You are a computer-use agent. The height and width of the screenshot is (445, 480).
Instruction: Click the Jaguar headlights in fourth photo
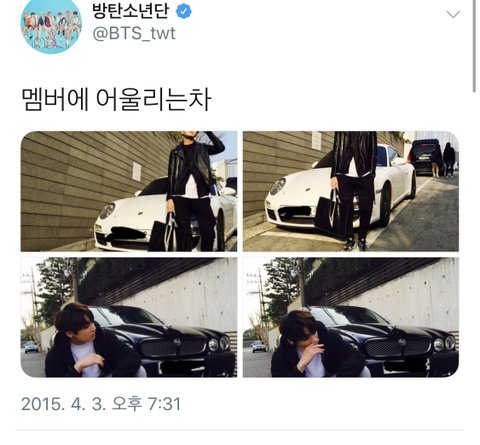coord(444,343)
